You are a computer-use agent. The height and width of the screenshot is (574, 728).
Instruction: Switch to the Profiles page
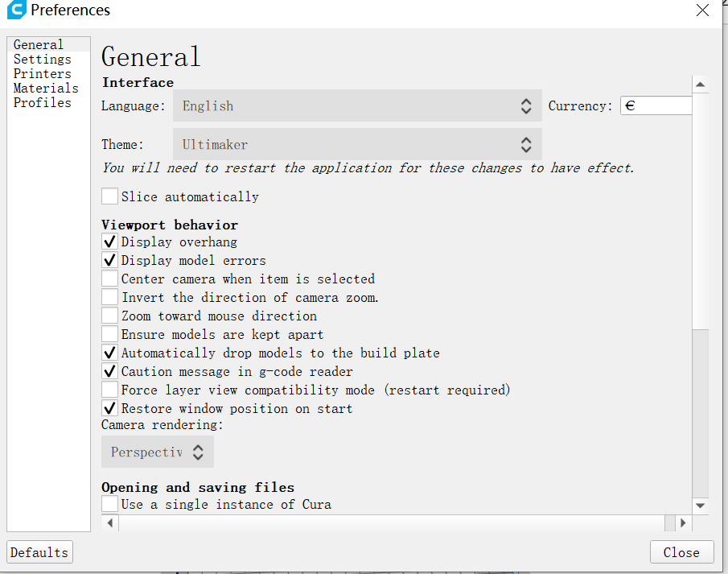pos(43,102)
